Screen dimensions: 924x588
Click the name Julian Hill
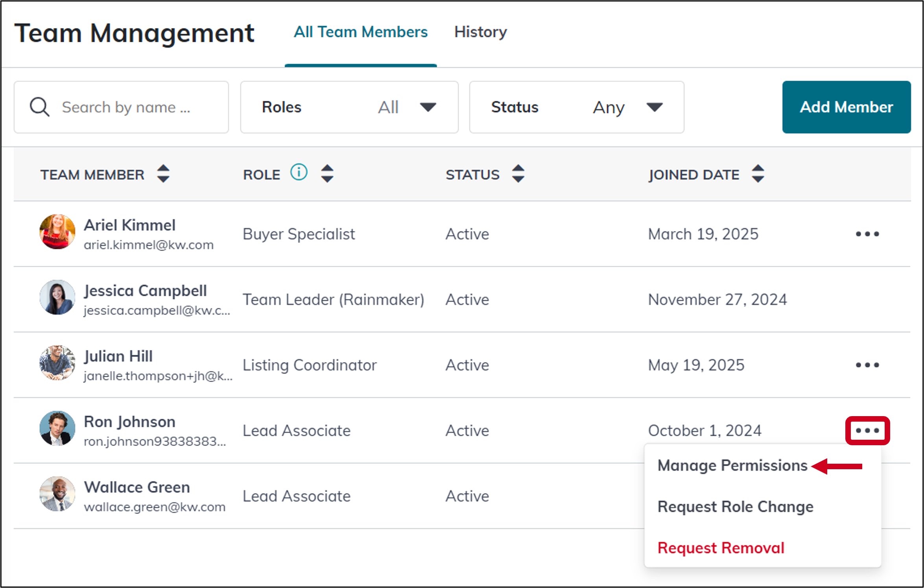tap(118, 356)
